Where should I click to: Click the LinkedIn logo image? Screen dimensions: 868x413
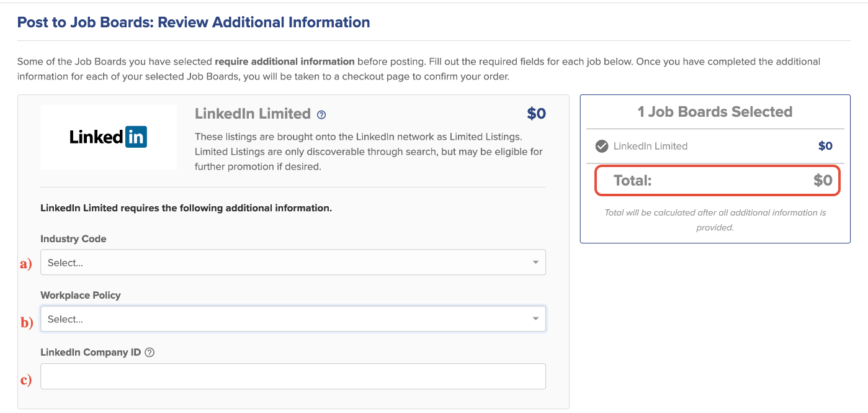pyautogui.click(x=109, y=137)
